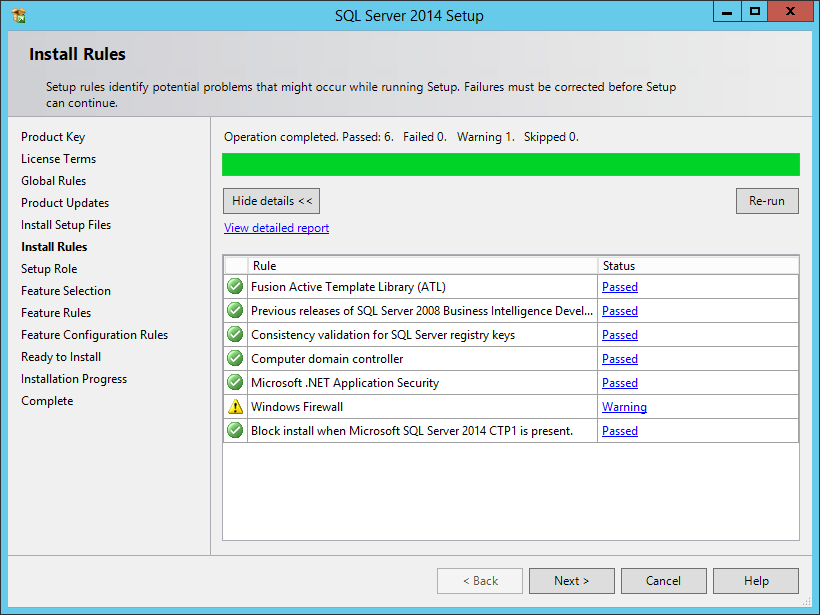Click the Hide details button
The width and height of the screenshot is (820, 615).
point(271,200)
